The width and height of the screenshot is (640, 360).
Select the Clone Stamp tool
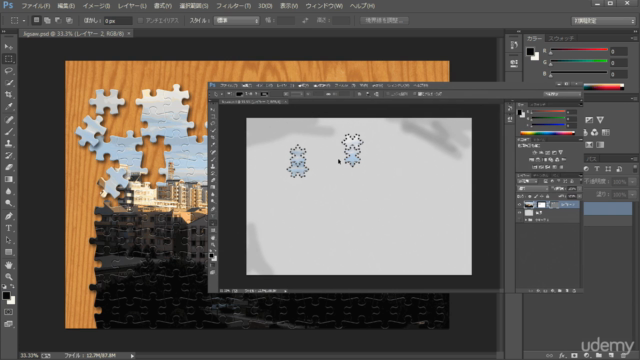pos(9,143)
